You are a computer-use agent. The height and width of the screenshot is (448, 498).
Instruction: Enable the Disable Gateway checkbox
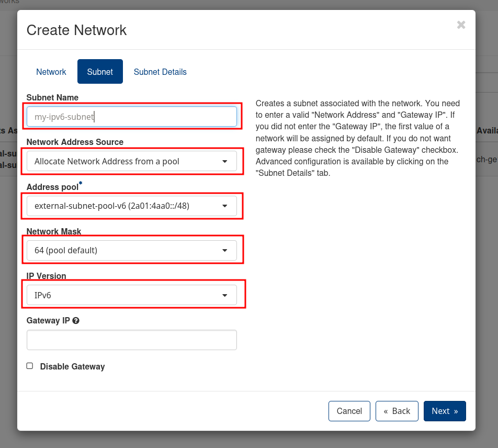coord(30,366)
